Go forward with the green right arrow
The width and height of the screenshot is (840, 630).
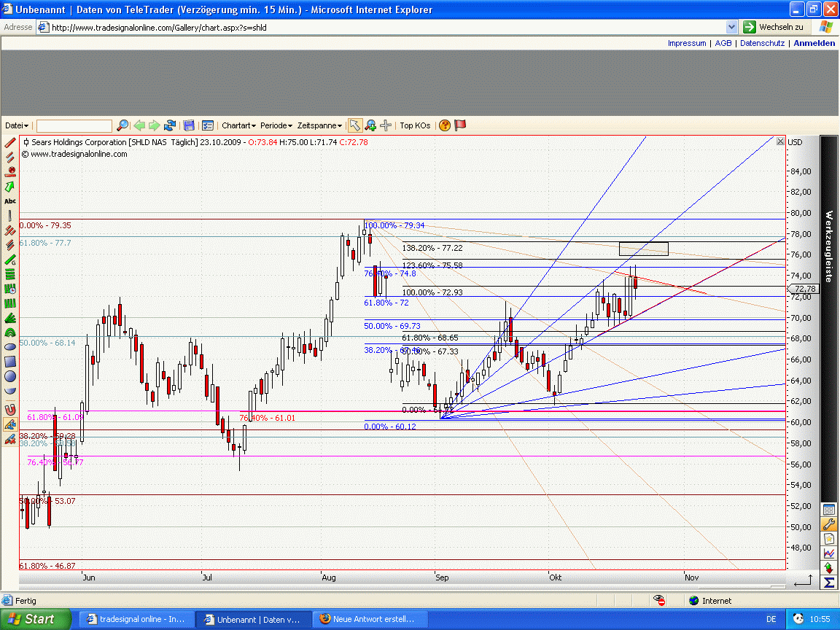point(155,125)
